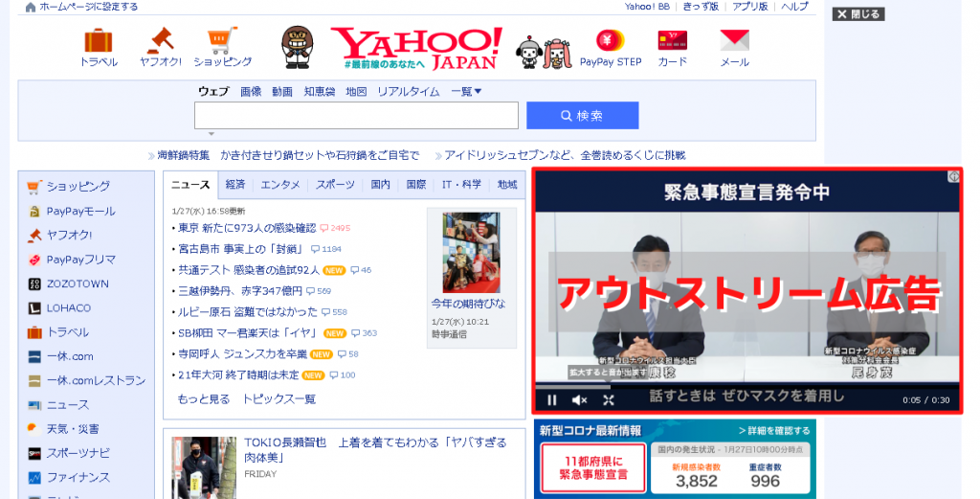Click 11都府県に緊急事態宣言 box

pyautogui.click(x=593, y=468)
